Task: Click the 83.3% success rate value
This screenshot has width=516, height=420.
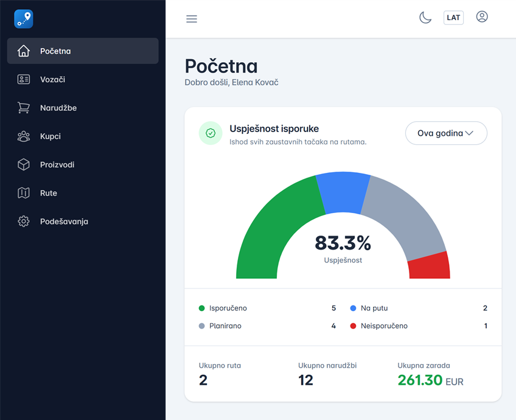Action: [343, 243]
